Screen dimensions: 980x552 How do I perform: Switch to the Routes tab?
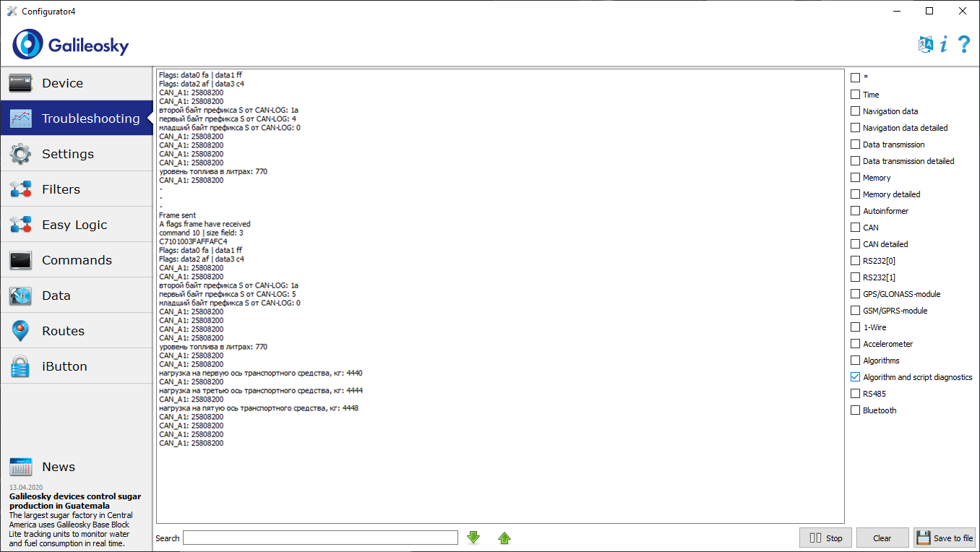pyautogui.click(x=77, y=331)
